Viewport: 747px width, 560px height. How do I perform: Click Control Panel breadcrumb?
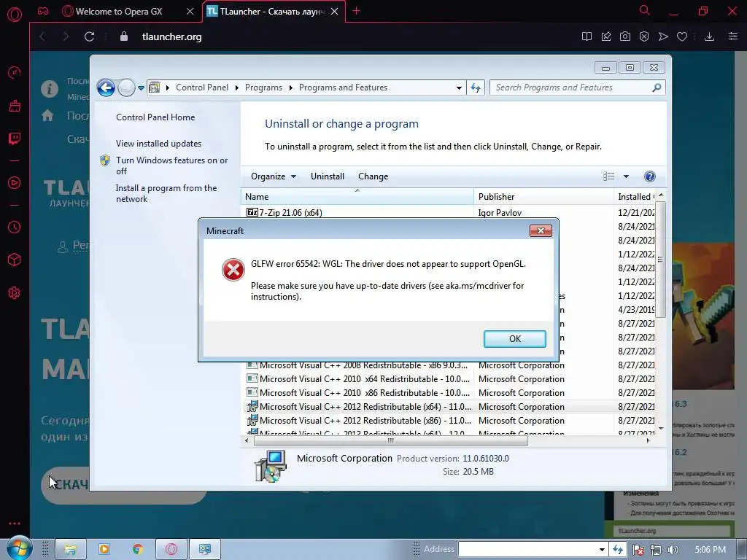[202, 87]
